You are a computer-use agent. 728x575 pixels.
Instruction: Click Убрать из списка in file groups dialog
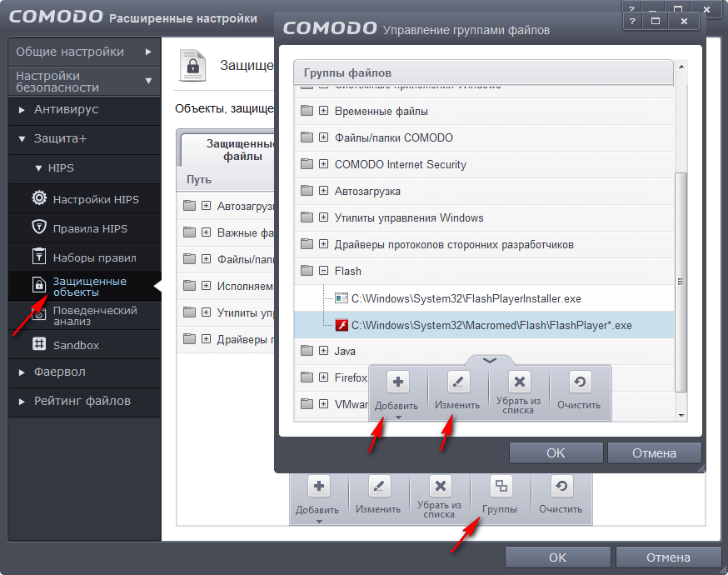coord(519,392)
